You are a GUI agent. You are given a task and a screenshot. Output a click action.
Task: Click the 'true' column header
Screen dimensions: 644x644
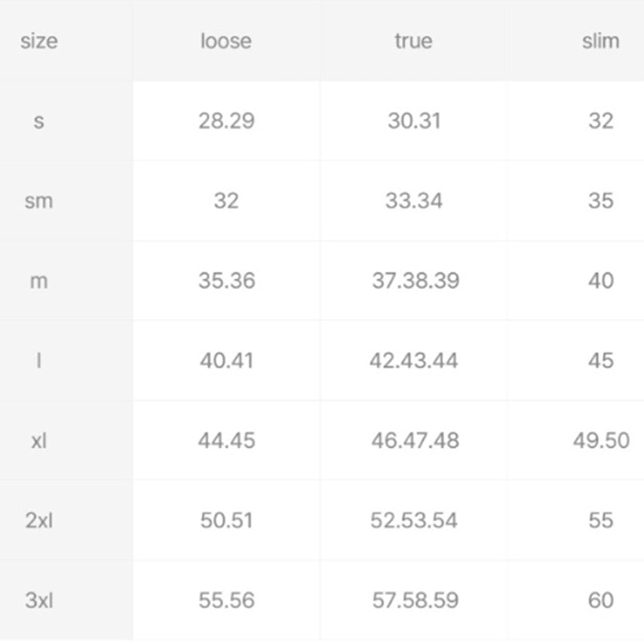(413, 41)
